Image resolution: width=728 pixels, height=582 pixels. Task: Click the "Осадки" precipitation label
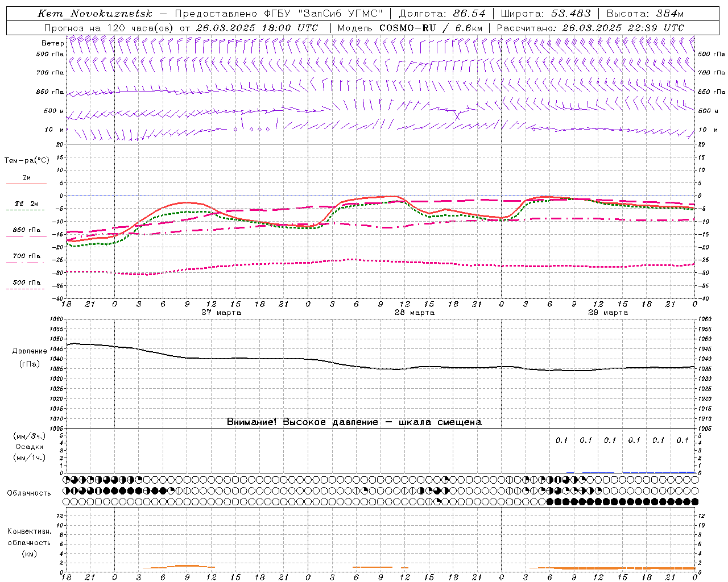pyautogui.click(x=30, y=447)
